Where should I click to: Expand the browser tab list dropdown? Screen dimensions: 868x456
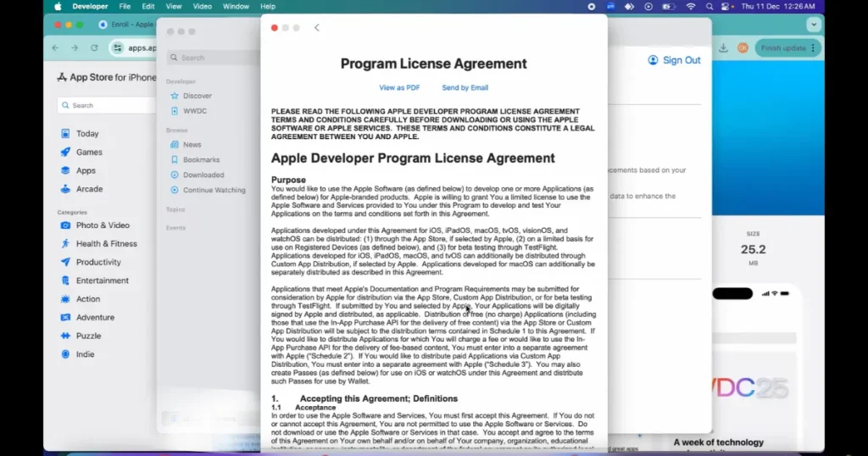[x=813, y=25]
